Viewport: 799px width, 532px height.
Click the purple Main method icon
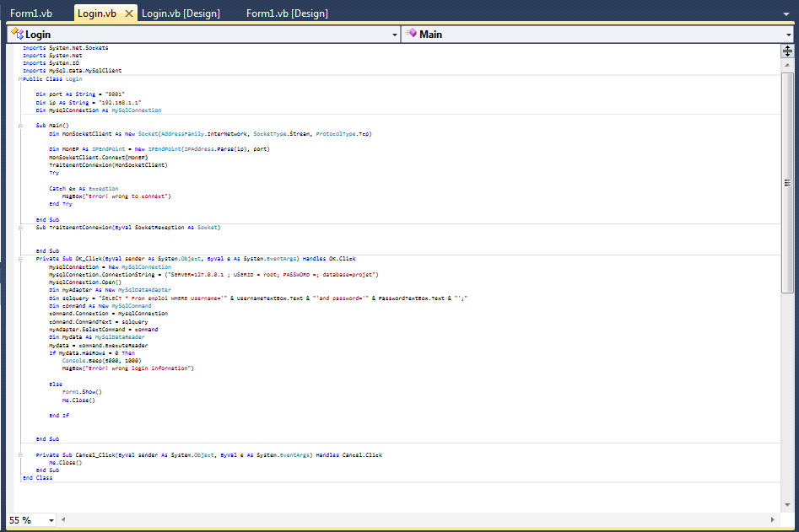click(410, 34)
